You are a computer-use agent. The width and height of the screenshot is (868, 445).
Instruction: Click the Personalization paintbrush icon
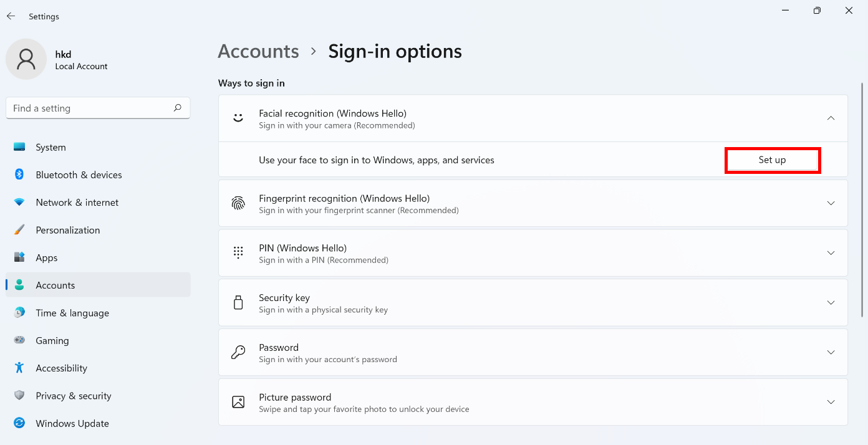(19, 230)
